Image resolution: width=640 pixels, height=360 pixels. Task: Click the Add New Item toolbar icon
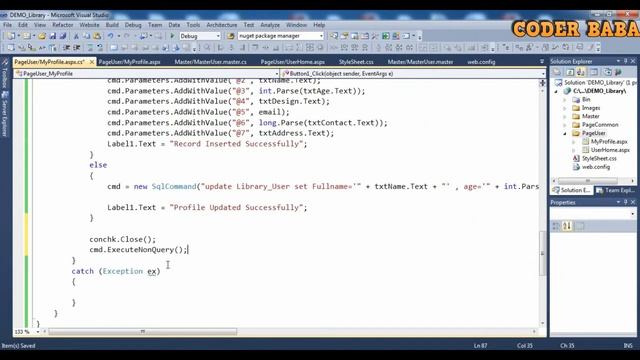(x=27, y=36)
